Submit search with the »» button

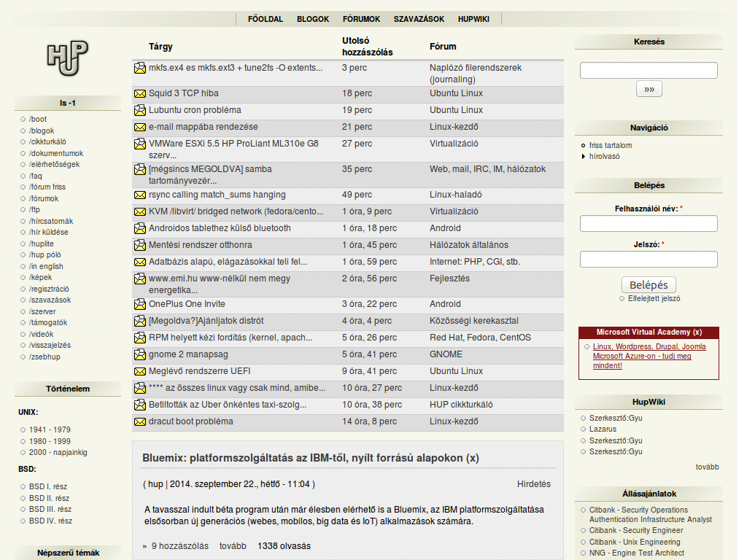(x=649, y=89)
